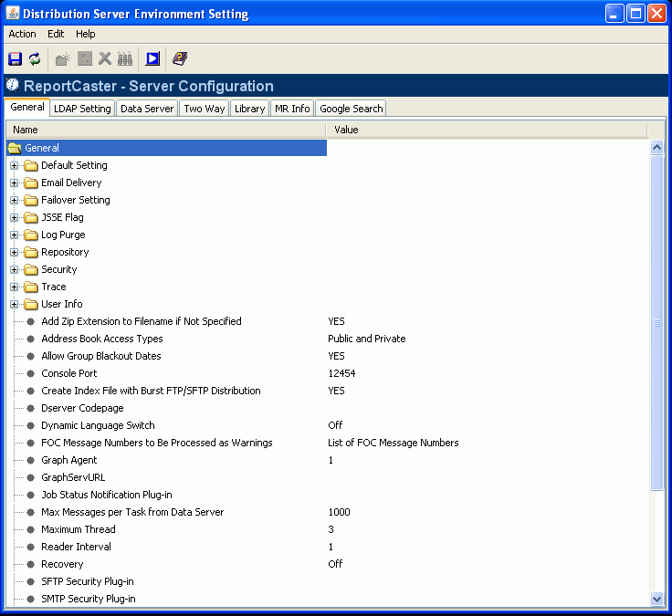This screenshot has height=616, width=672.
Task: Select Allow Group Blackout Dates setting
Action: [x=101, y=356]
